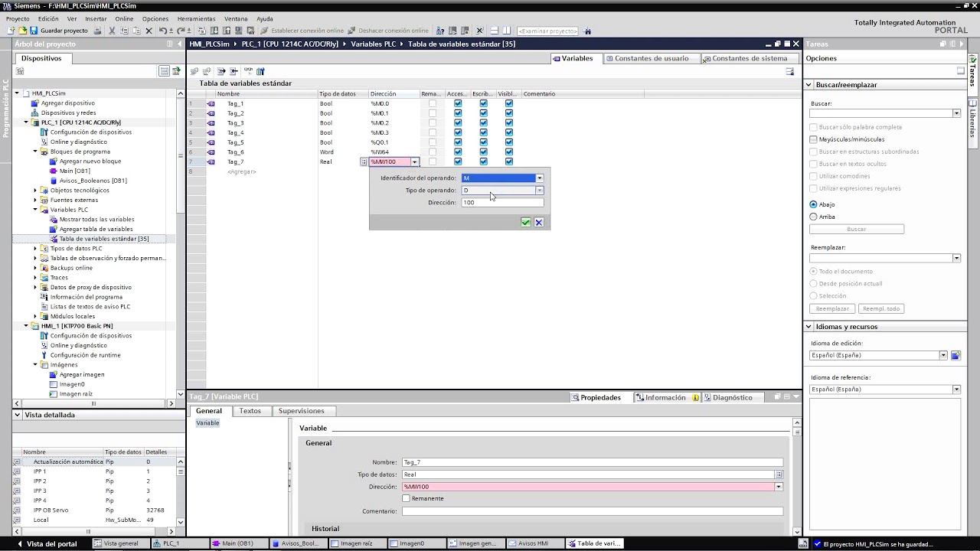Viewport: 980px width, 551px height.
Task: Click the project tree view toggle icon
Action: coord(164,71)
